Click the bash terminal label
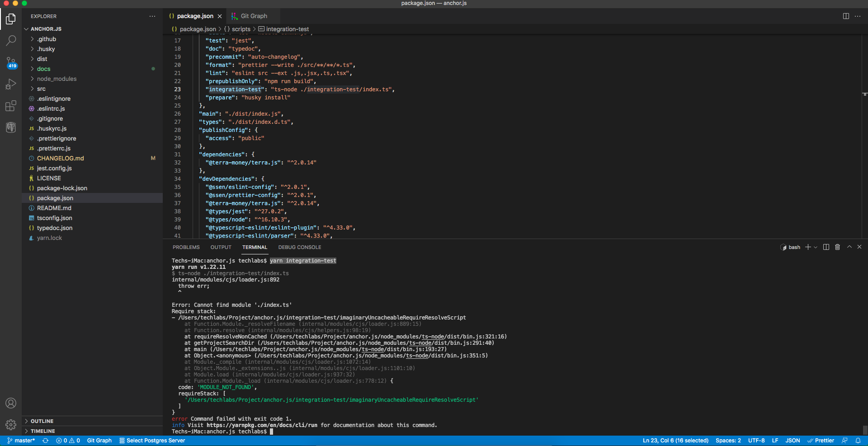The image size is (868, 446). point(790,247)
